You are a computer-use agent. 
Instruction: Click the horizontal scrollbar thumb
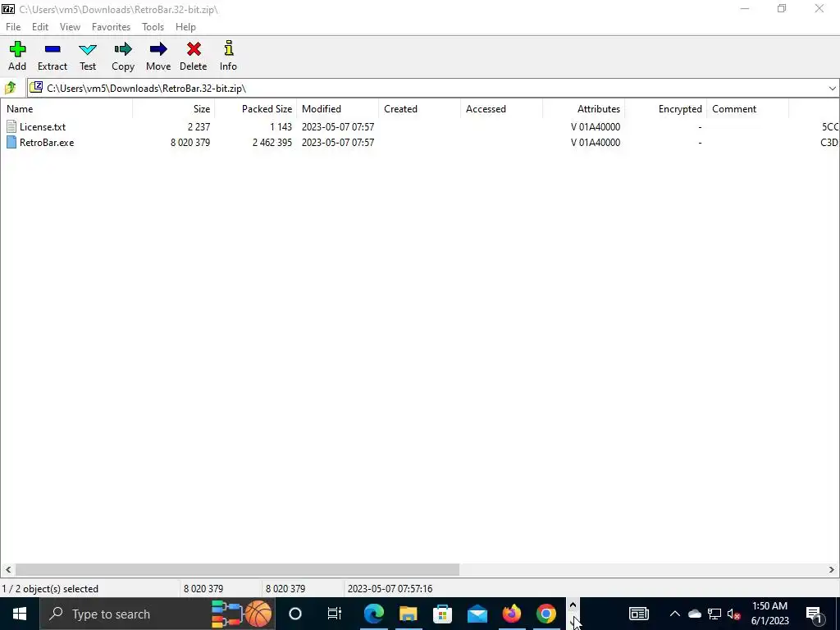pos(237,569)
